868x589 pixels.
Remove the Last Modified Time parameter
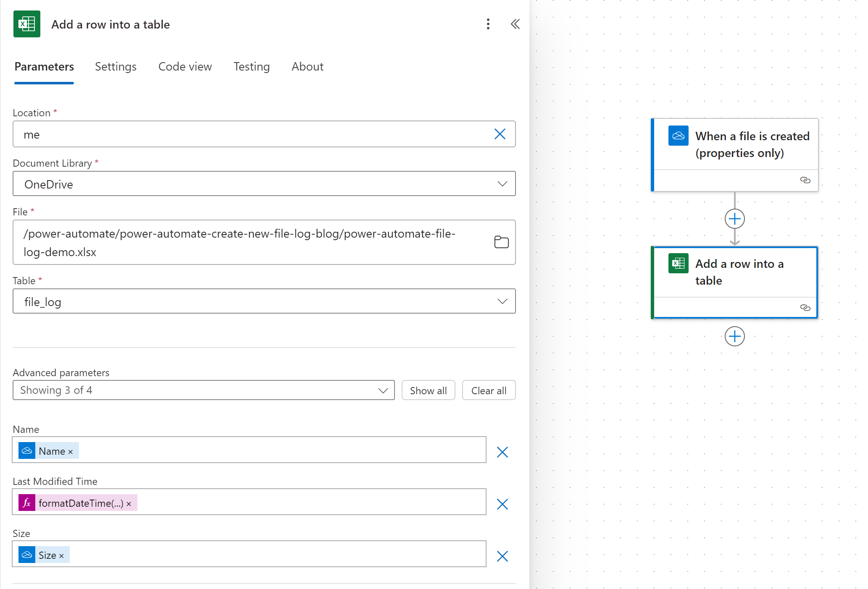pos(502,504)
